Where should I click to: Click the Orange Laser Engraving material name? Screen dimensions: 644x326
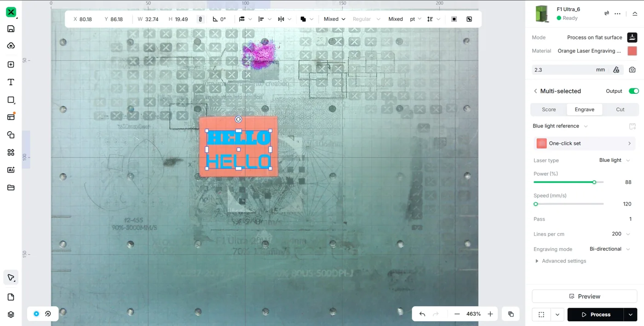[589, 51]
